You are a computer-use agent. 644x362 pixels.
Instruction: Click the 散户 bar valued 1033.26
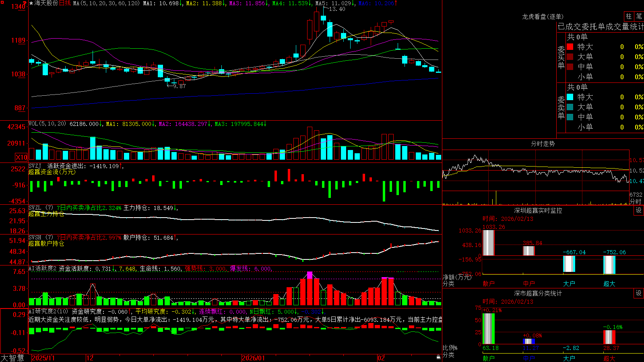(x=488, y=243)
